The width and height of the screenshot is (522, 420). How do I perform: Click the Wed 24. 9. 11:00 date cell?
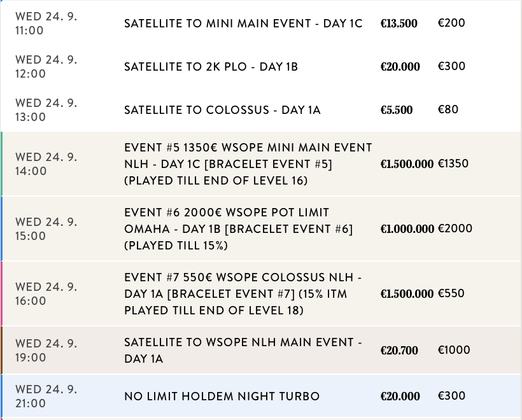(x=46, y=24)
